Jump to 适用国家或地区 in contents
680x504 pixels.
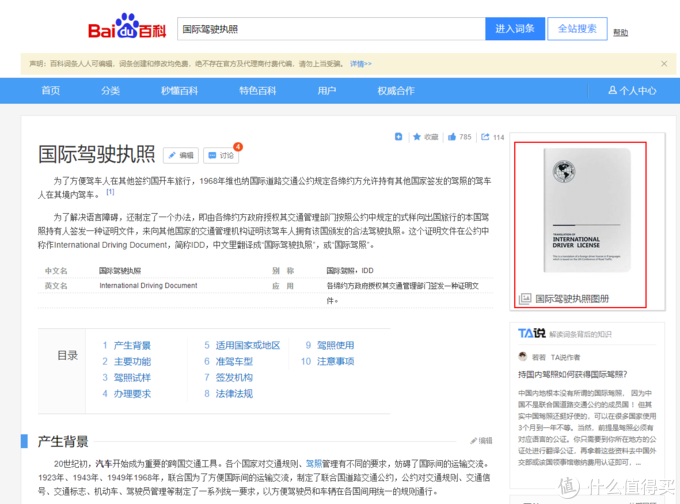point(247,345)
